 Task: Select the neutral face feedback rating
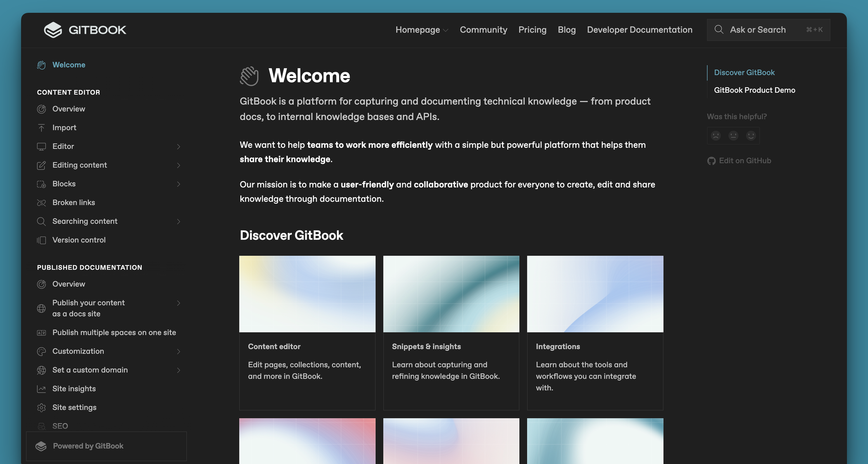coord(733,135)
